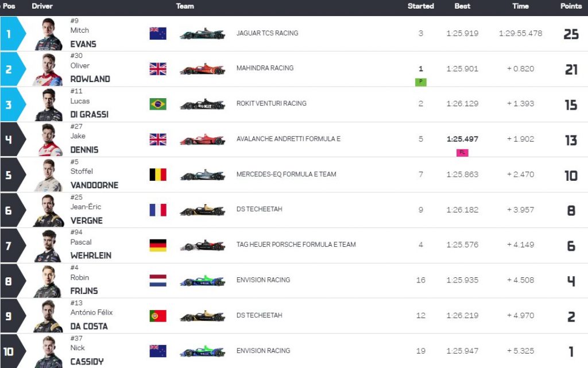
Task: Click the MERCEDES-EQ FORMULA E TEAM name
Action: [287, 175]
